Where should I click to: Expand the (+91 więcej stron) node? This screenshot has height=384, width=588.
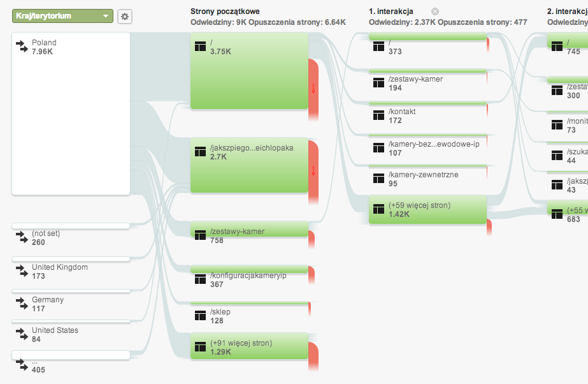point(249,348)
